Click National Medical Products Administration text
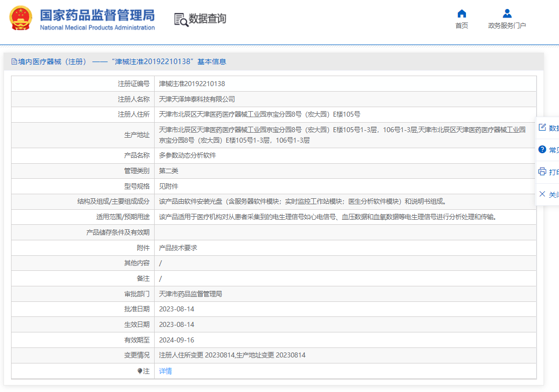This screenshot has height=392, width=559. [x=97, y=28]
